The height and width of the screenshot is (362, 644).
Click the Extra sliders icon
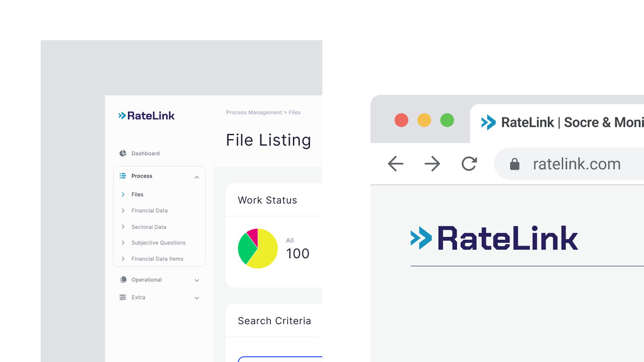[x=123, y=297]
